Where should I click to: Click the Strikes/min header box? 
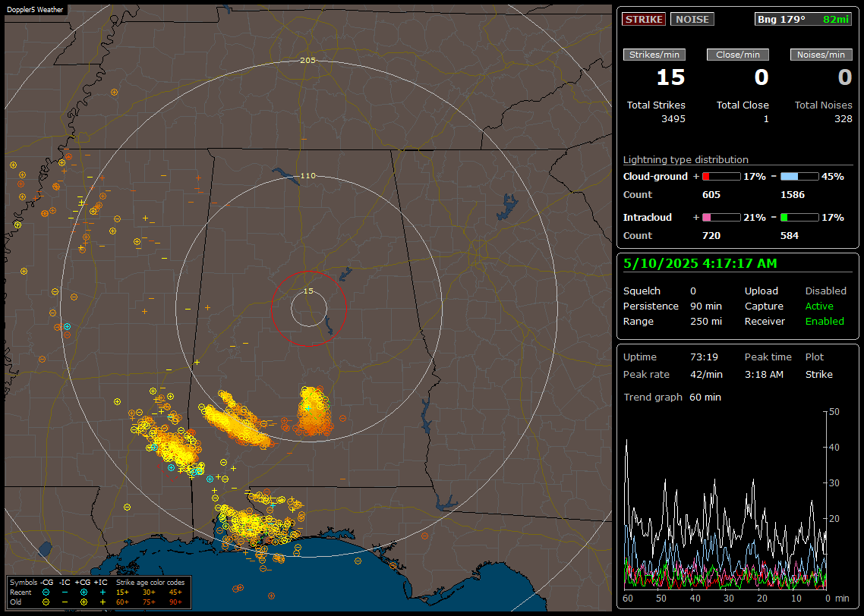tap(654, 55)
